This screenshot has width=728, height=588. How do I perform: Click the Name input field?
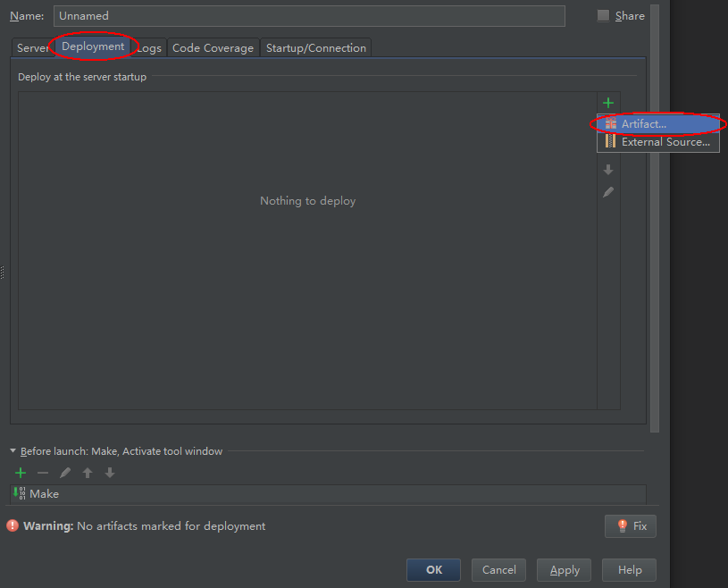click(x=308, y=15)
